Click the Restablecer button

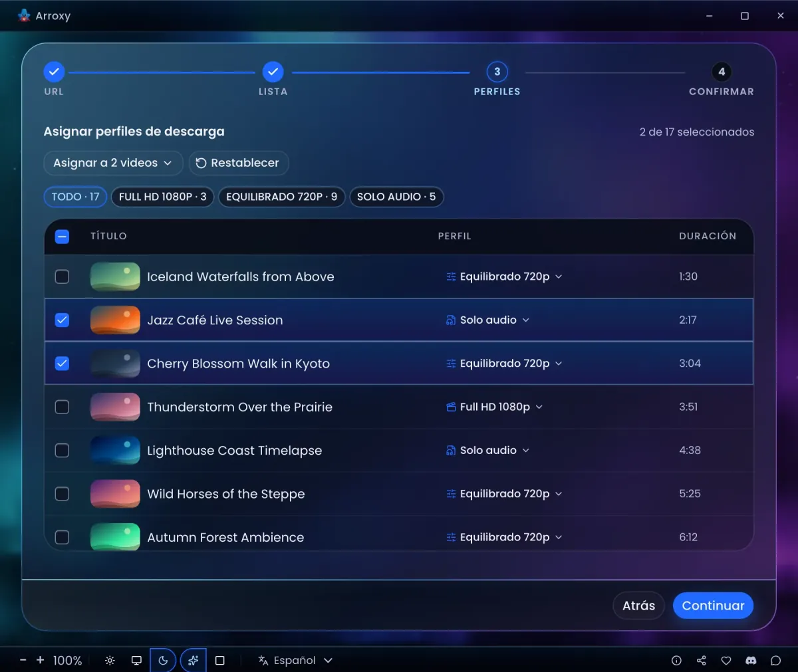pyautogui.click(x=239, y=163)
